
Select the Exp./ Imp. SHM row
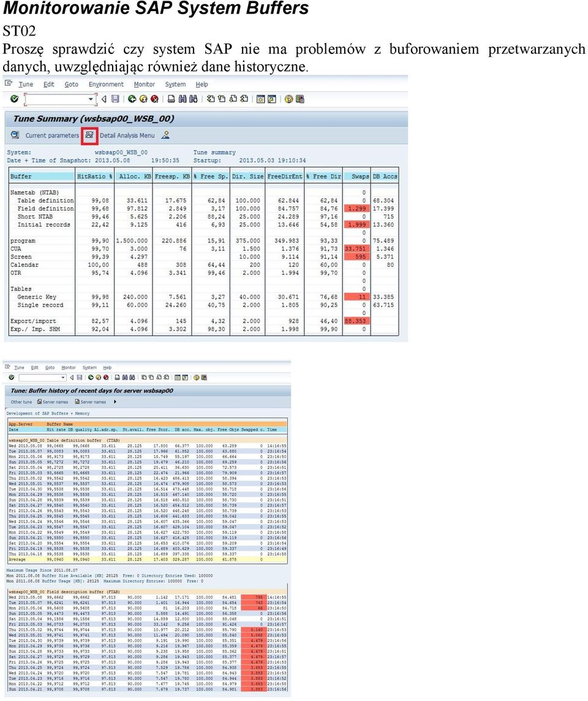click(x=204, y=329)
